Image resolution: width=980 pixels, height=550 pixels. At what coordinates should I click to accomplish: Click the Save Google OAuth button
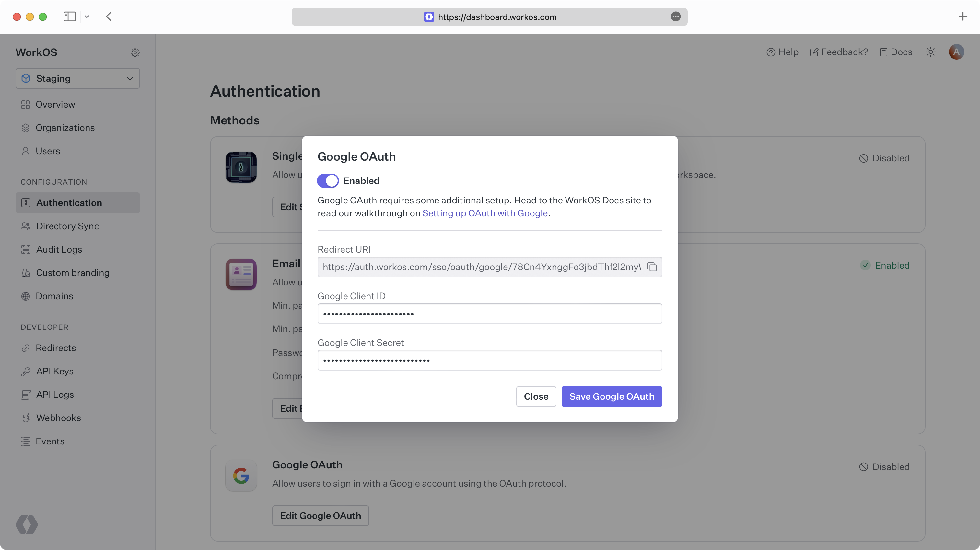pos(612,396)
